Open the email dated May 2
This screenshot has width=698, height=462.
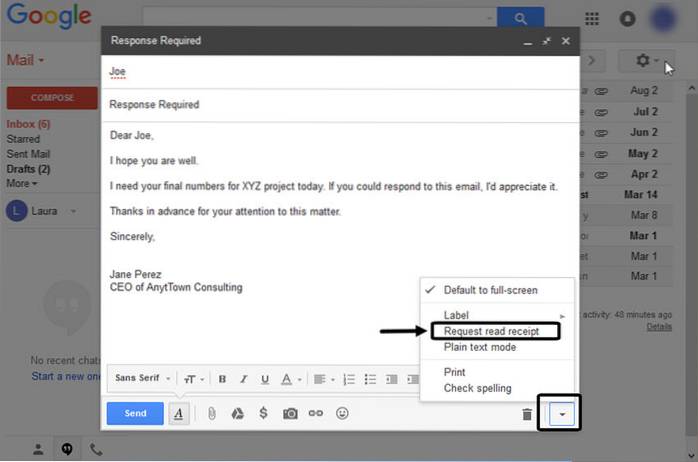point(627,154)
